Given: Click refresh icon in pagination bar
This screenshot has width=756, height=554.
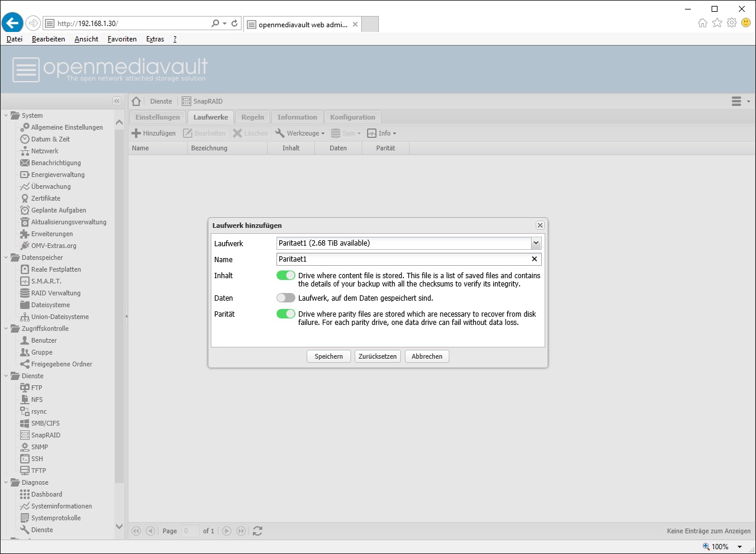Looking at the screenshot, I should click(x=258, y=531).
